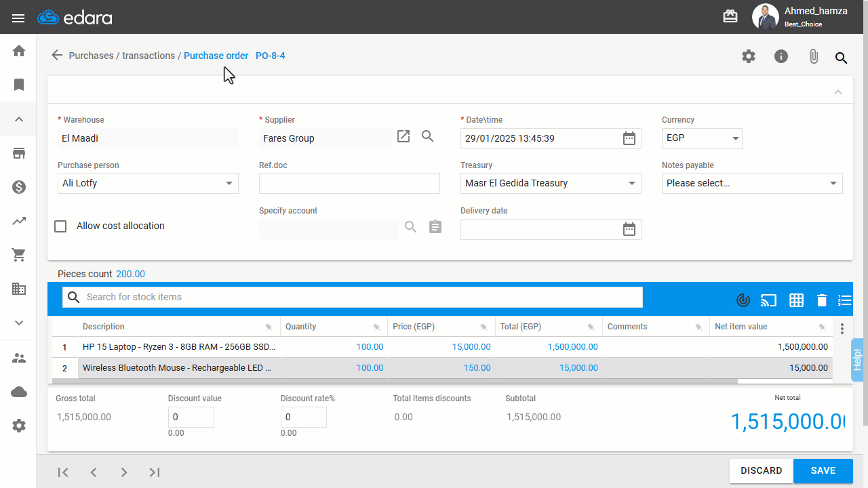Open the cloud icon in sidebar

19,392
